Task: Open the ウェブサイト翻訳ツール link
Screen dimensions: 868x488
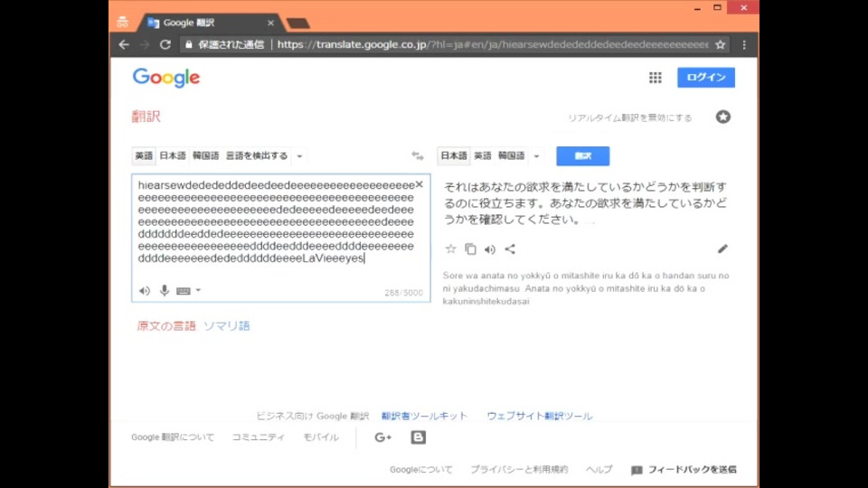Action: pos(540,416)
